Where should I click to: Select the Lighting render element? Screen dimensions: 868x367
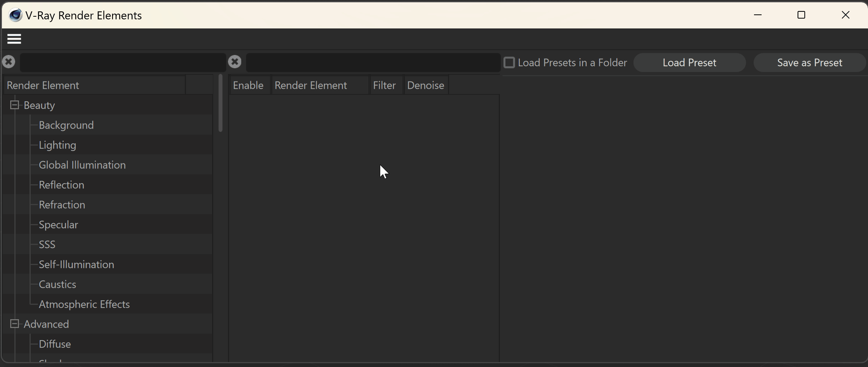click(58, 145)
